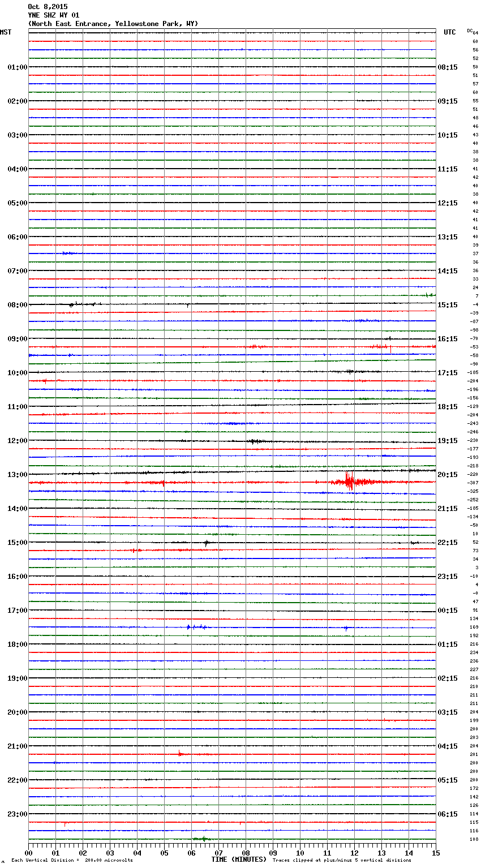
Task: Click the date header 'Oct 8,2015'
Action: 48,7
